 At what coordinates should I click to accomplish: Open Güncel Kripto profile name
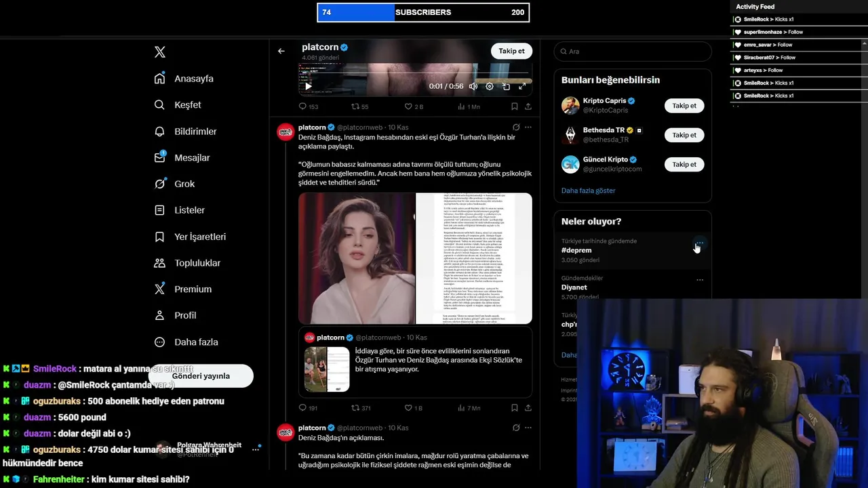[x=606, y=159]
